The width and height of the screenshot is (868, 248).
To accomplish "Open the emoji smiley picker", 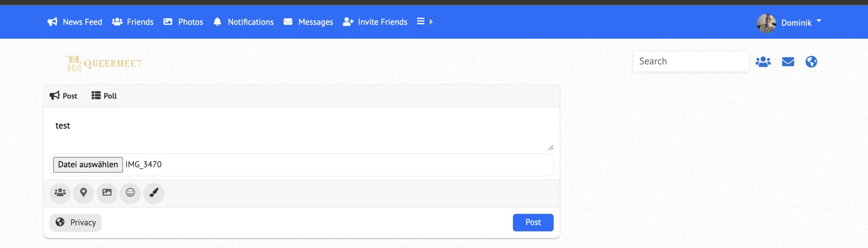I will coord(131,193).
